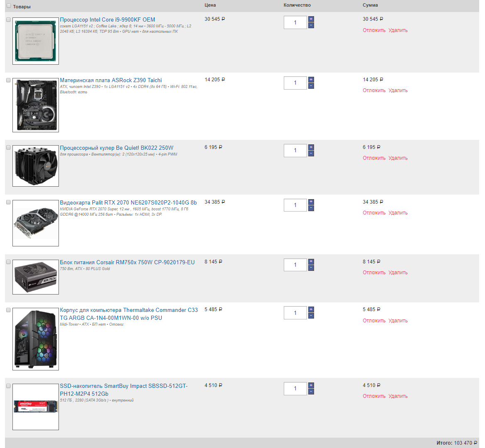Increase quantity of Be Quiet! BK022 cooler

click(x=311, y=147)
